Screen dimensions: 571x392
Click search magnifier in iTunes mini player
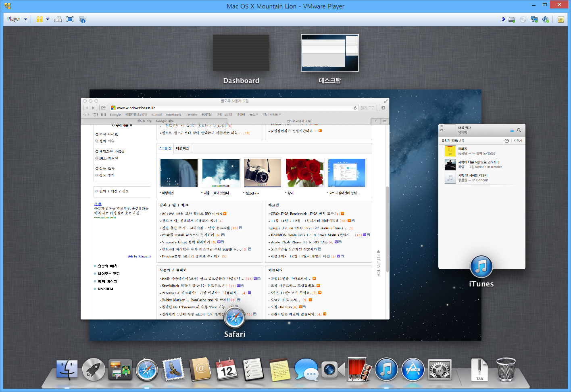point(519,130)
